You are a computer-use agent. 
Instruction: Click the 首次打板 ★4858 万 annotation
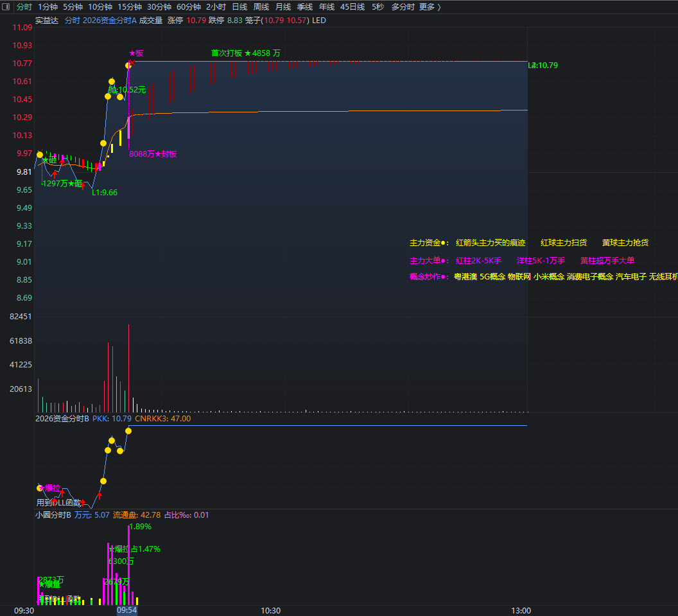click(246, 53)
